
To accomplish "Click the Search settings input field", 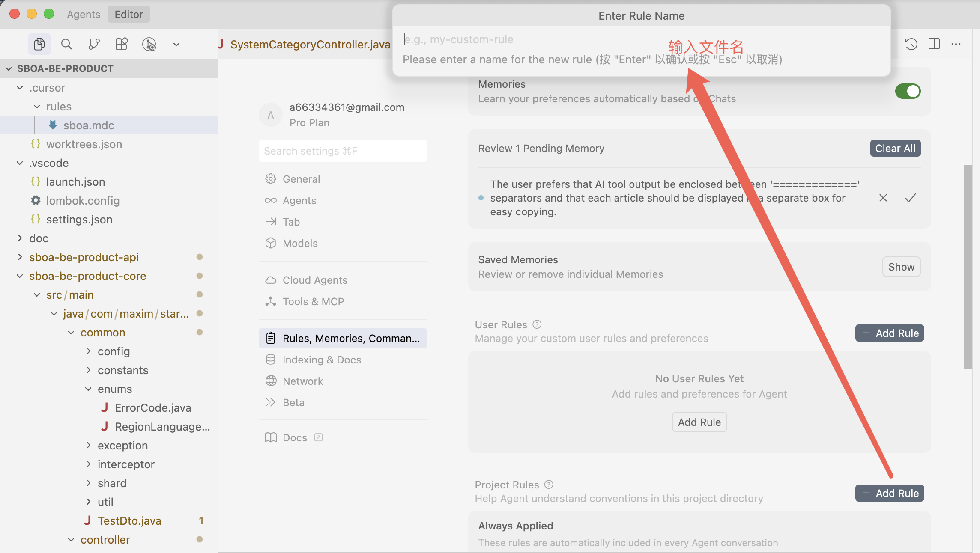I will [x=343, y=151].
